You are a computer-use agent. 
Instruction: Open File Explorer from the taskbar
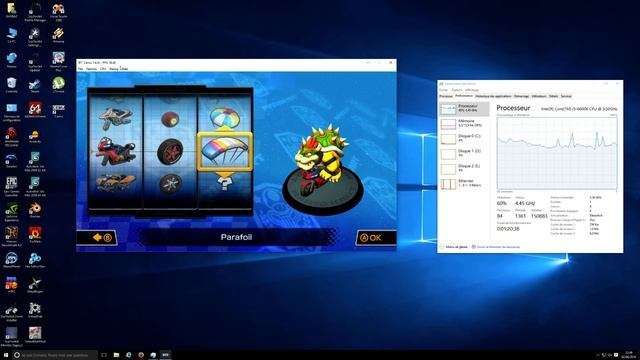[x=116, y=355]
